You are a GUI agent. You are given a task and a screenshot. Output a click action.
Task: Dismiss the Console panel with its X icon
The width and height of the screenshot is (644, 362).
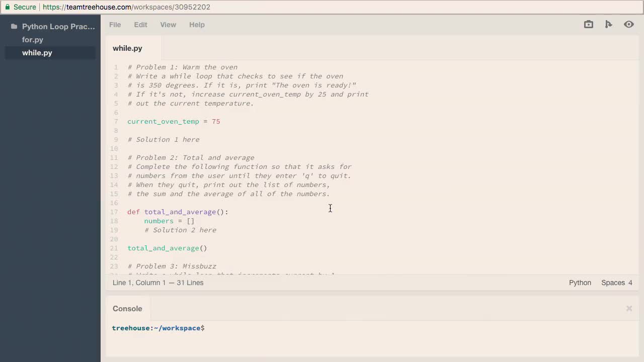629,308
